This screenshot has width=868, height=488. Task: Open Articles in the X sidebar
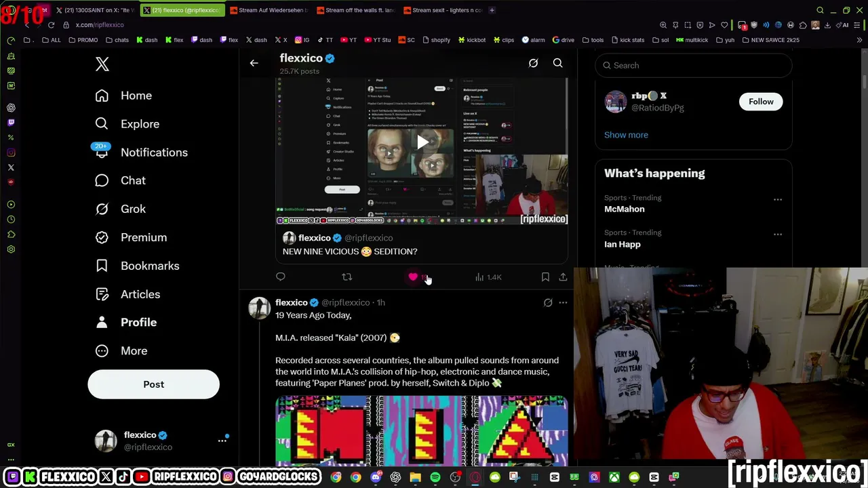(x=127, y=294)
